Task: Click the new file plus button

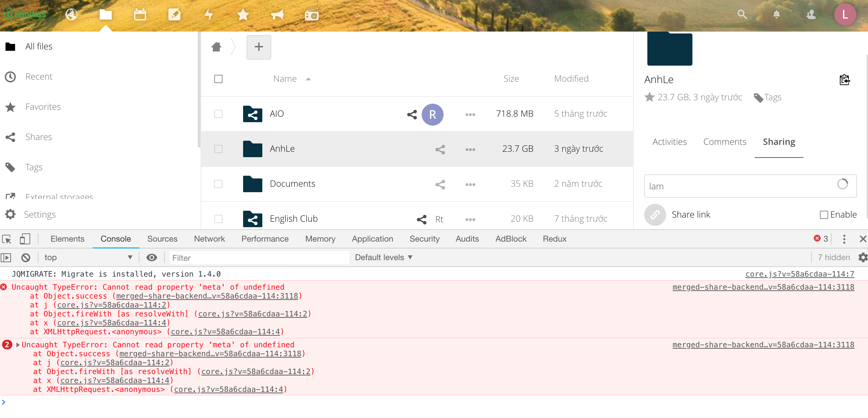Action: [259, 47]
